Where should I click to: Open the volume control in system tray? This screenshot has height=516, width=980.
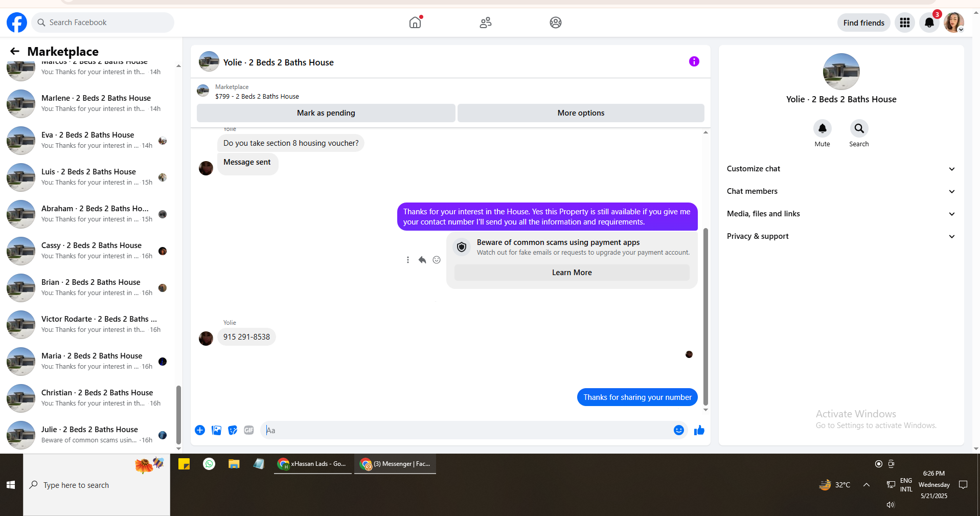point(891,505)
